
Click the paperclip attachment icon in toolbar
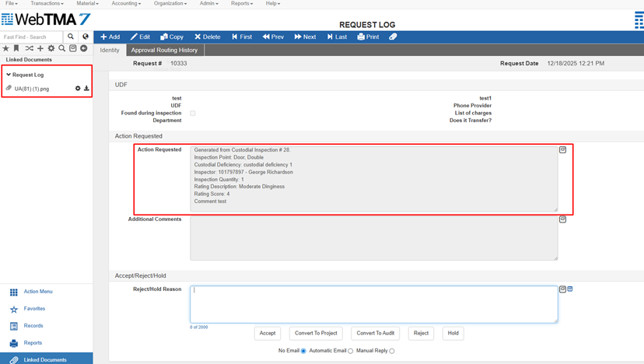click(x=393, y=37)
